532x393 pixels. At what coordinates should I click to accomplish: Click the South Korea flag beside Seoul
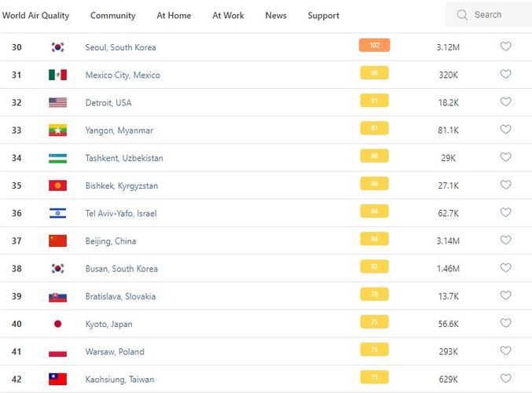[57, 47]
